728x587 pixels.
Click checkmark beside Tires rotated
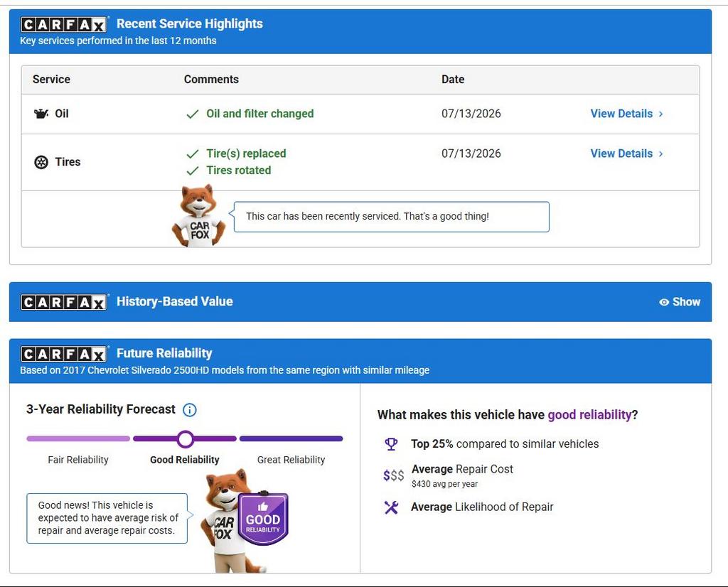(192, 171)
